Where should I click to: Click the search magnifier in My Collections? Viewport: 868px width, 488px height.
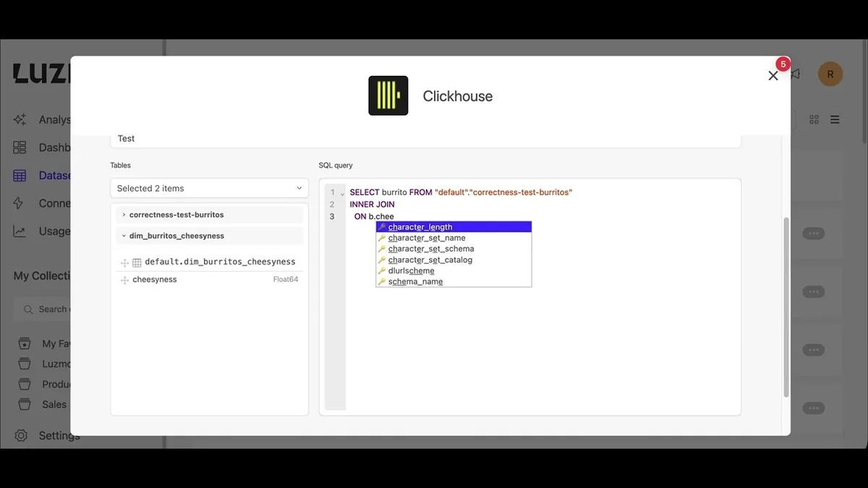[28, 309]
